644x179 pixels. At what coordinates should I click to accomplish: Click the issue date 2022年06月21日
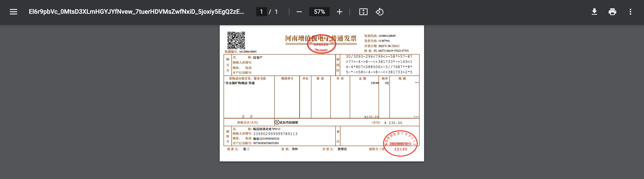coord(389,46)
